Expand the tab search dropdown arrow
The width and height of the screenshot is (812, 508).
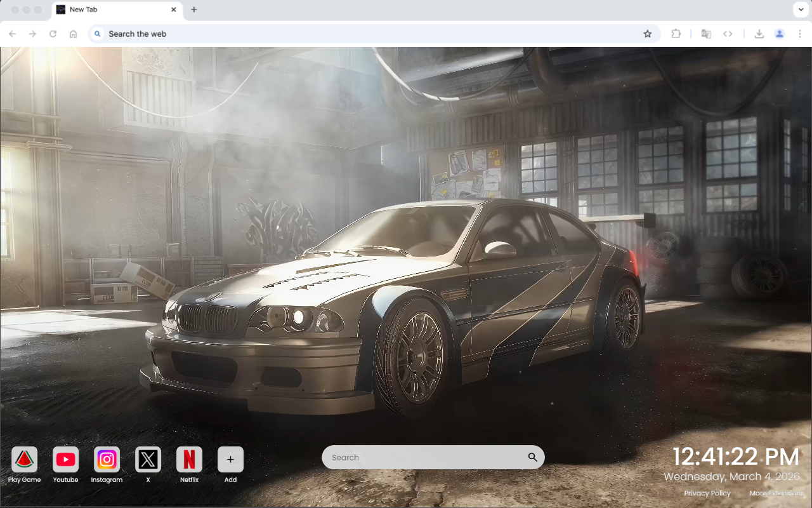click(x=800, y=10)
